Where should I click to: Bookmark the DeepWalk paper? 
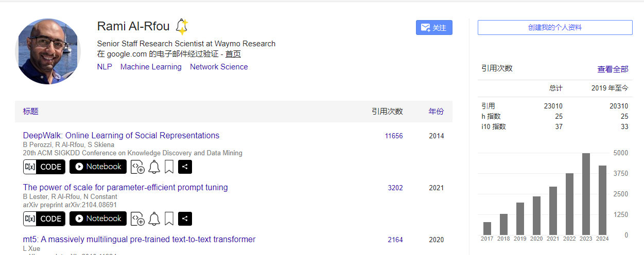(x=169, y=167)
